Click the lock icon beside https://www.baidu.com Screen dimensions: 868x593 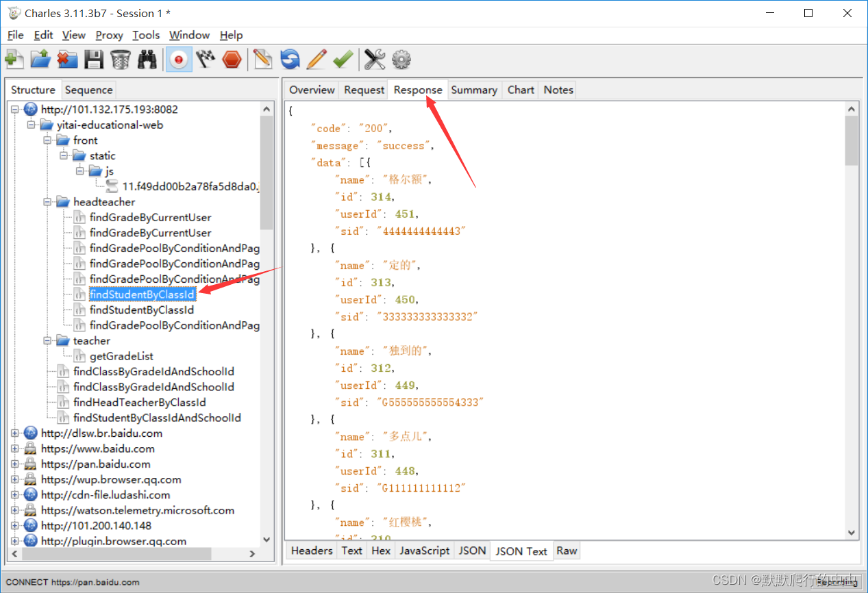tap(31, 449)
